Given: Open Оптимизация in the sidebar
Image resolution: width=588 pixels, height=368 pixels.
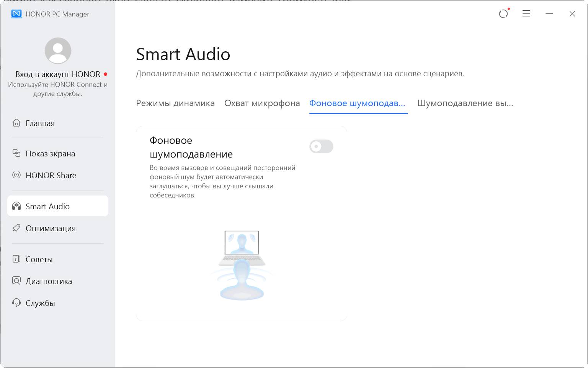Looking at the screenshot, I should coord(58,228).
